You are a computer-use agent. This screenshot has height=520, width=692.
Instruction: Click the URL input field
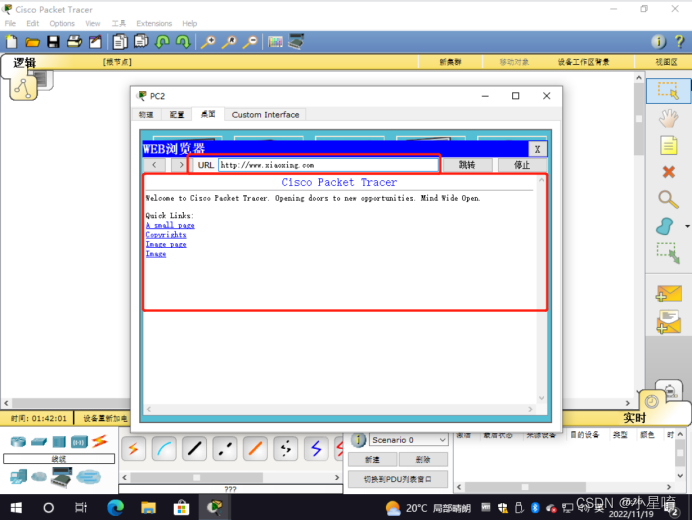[x=328, y=165]
